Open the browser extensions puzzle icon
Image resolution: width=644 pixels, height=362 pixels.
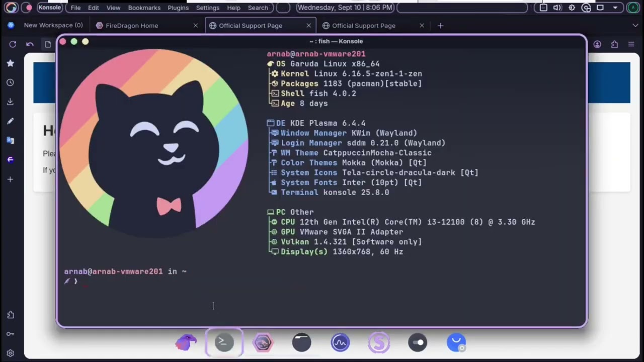point(614,44)
